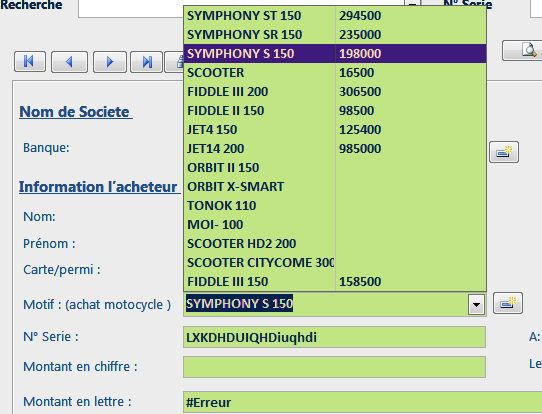Click price 306500 in list
The height and width of the screenshot is (414, 542).
(360, 92)
